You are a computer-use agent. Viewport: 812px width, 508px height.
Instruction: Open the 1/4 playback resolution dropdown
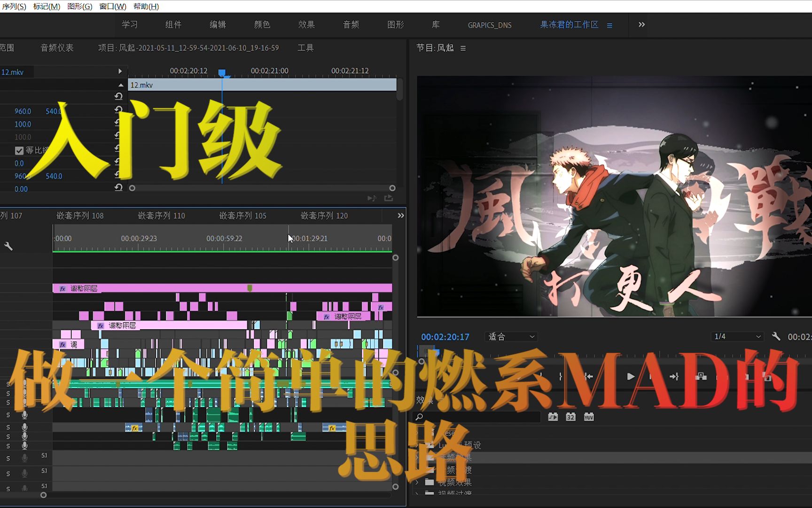tap(737, 336)
